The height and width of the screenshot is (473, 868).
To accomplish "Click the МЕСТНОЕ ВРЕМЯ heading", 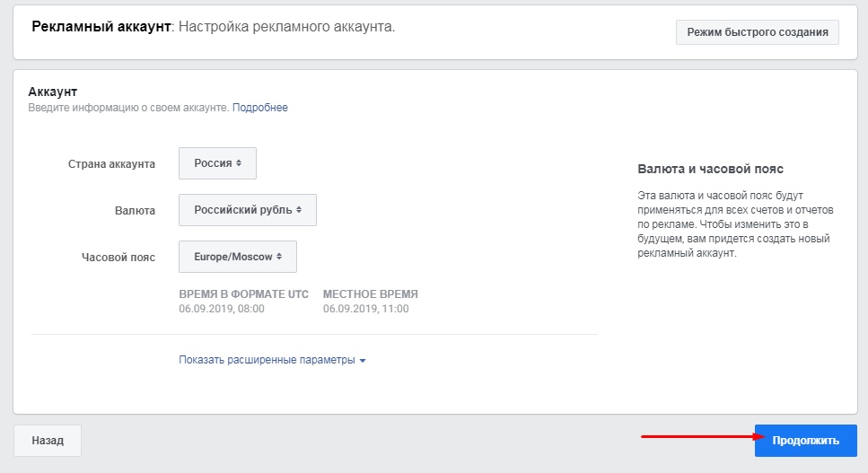I will tap(370, 294).
